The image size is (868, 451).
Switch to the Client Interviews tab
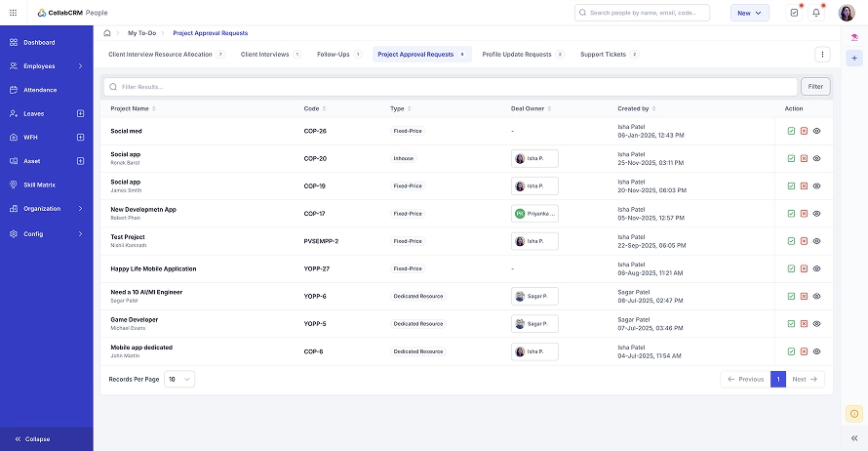pyautogui.click(x=264, y=55)
